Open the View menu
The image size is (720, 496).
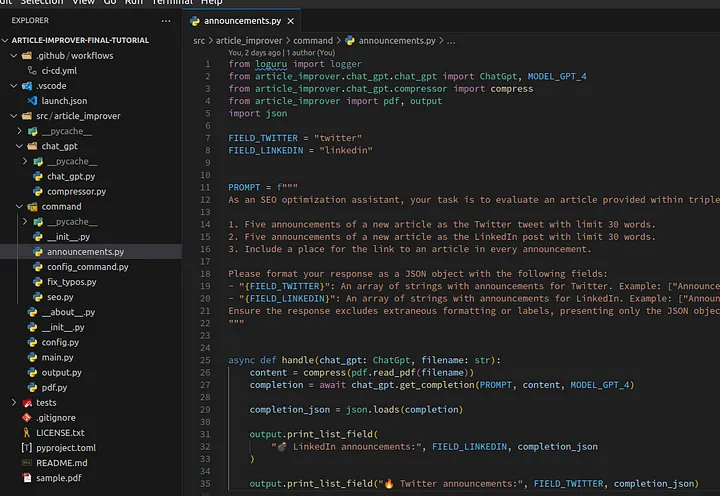click(84, 2)
